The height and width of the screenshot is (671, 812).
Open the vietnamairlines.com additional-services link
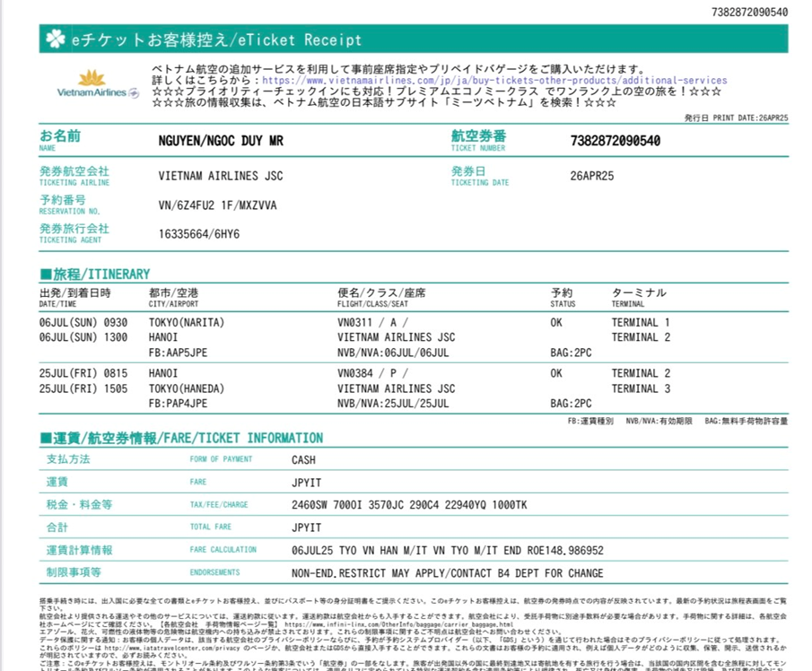pos(494,81)
